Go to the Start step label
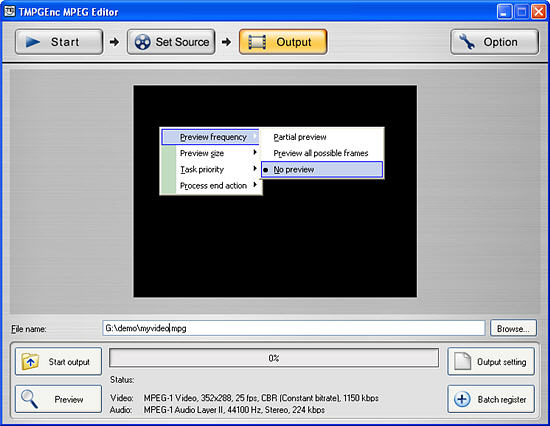 click(65, 42)
